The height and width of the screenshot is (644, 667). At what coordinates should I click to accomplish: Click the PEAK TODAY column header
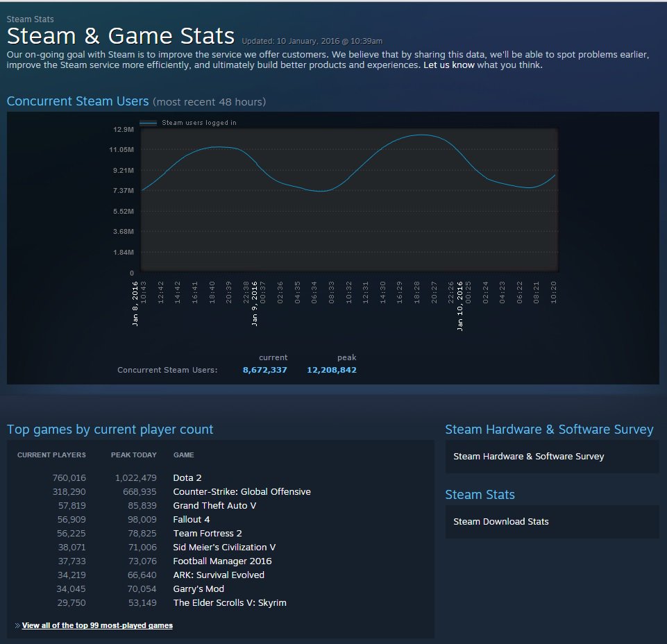point(133,455)
